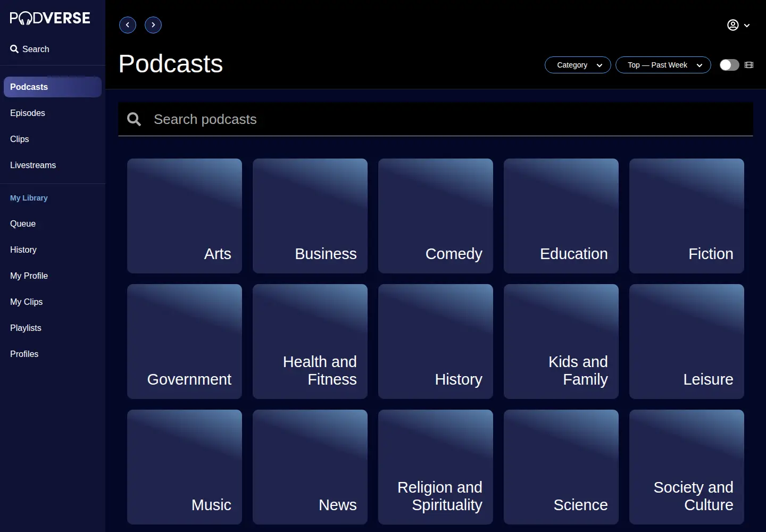The height and width of the screenshot is (532, 766).
Task: Go forward with the right arrow button
Action: coord(153,25)
